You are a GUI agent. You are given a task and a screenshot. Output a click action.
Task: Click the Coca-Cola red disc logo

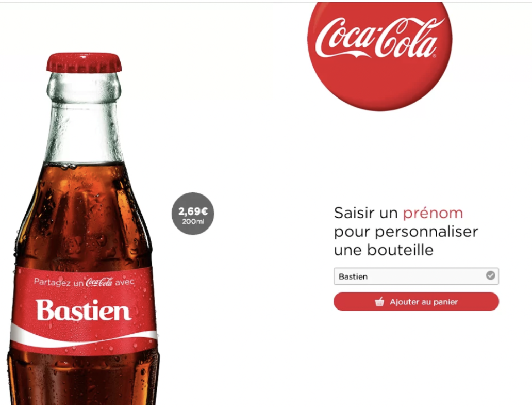point(379,56)
